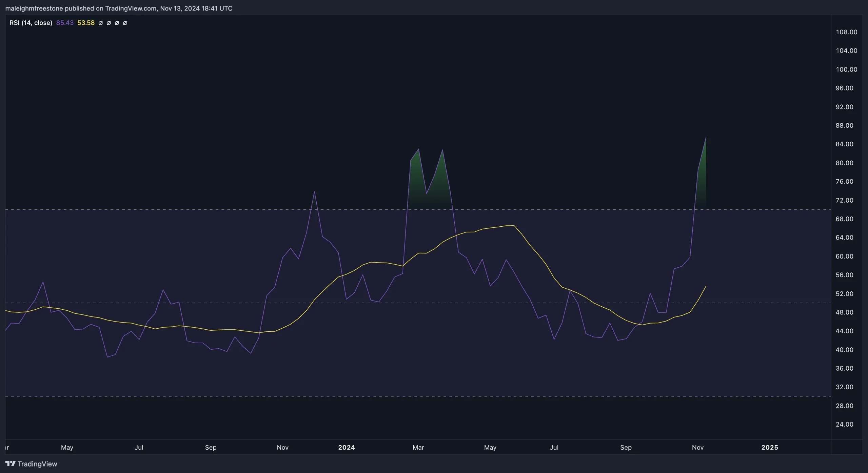Toggle visibility of the RSI lower band plot
868x473 pixels.
pyautogui.click(x=109, y=23)
